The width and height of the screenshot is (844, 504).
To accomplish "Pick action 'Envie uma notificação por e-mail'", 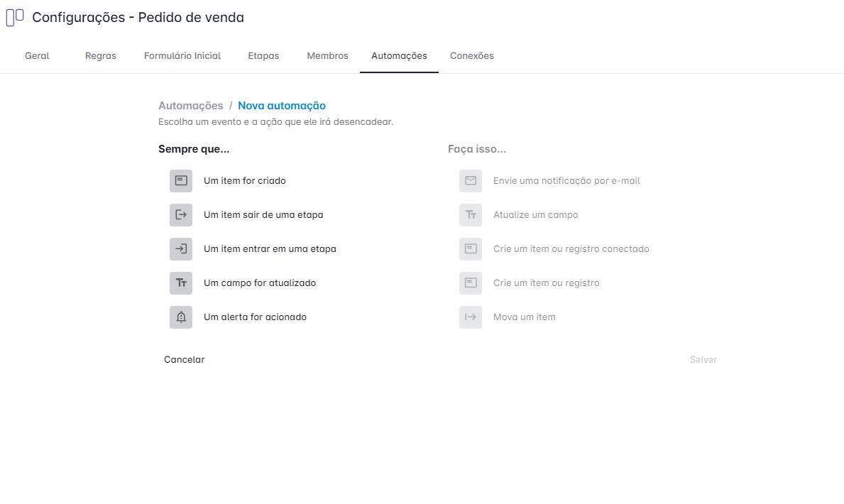I will point(566,181).
